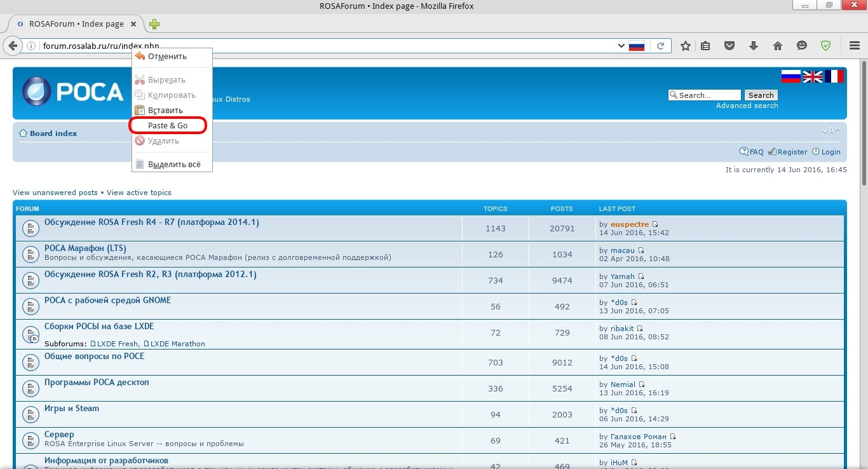View latest post by macau icon
The image size is (868, 469).
pos(641,251)
